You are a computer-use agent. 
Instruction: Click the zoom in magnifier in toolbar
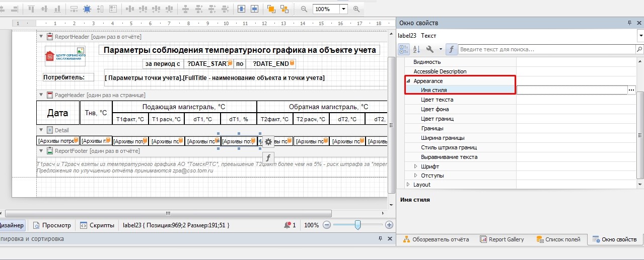pyautogui.click(x=357, y=9)
